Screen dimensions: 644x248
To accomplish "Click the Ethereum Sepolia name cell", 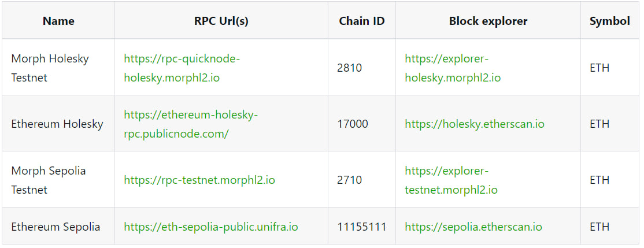I will coord(59,227).
